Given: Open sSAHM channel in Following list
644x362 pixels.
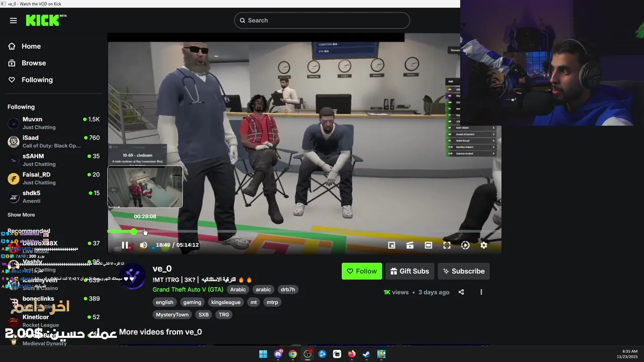Looking at the screenshot, I should point(53,160).
